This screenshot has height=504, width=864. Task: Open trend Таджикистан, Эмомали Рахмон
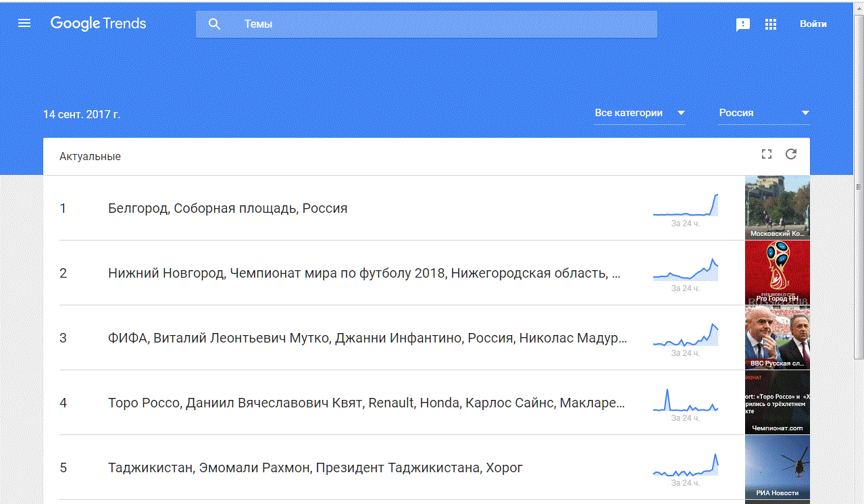[x=315, y=468]
